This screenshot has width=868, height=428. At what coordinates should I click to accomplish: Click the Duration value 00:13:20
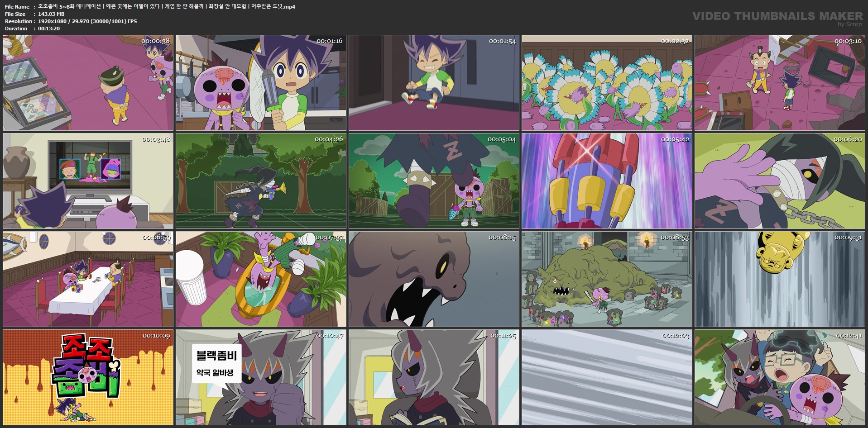49,29
